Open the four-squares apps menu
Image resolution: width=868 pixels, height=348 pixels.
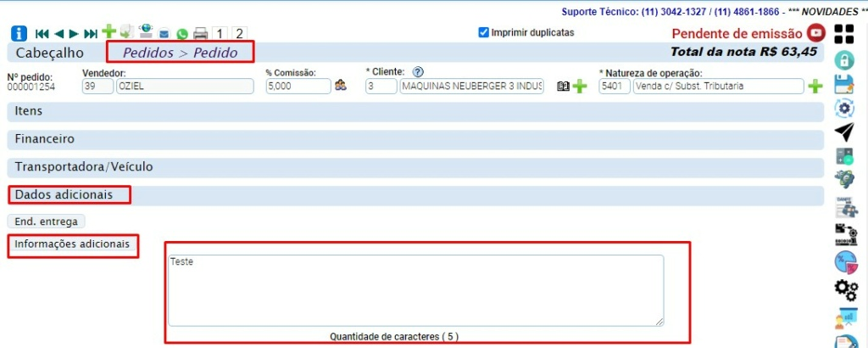click(x=844, y=34)
